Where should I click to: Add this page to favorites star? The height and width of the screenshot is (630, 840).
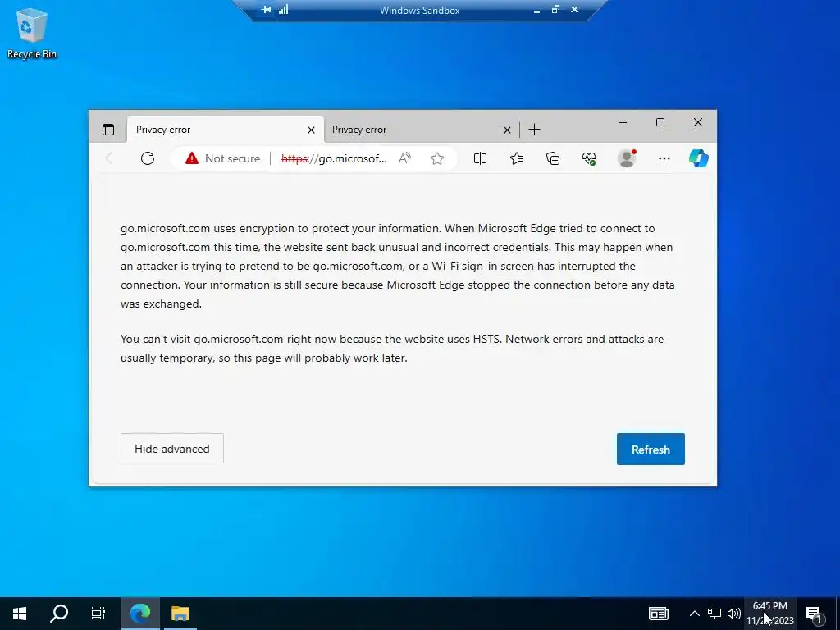[437, 158]
